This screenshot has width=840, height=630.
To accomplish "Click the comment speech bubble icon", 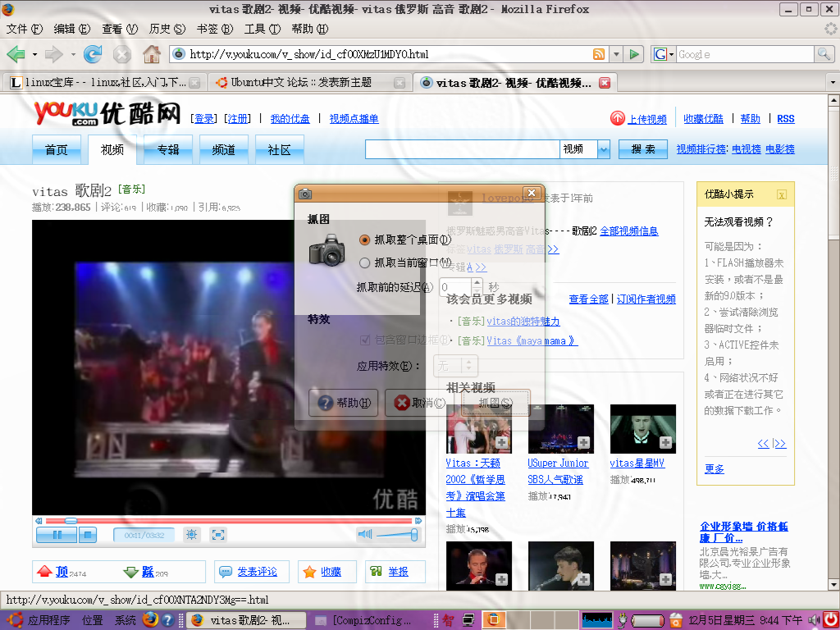I will pos(226,572).
